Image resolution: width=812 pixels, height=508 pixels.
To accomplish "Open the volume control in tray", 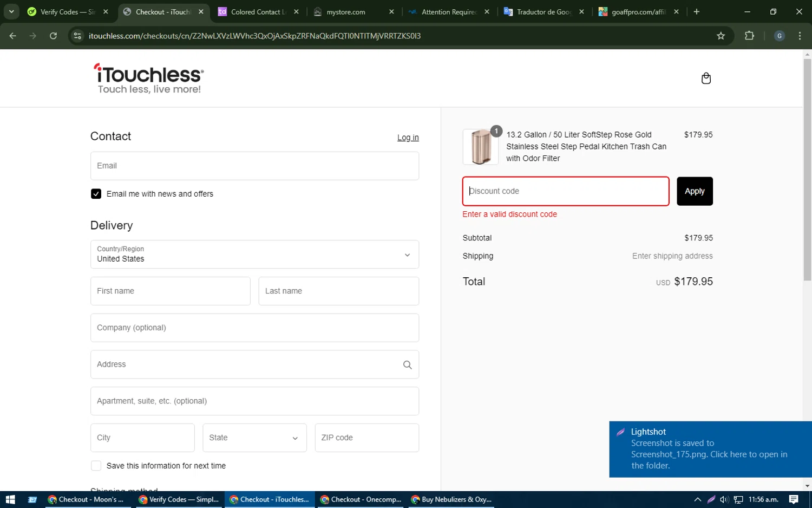I will click(724, 499).
